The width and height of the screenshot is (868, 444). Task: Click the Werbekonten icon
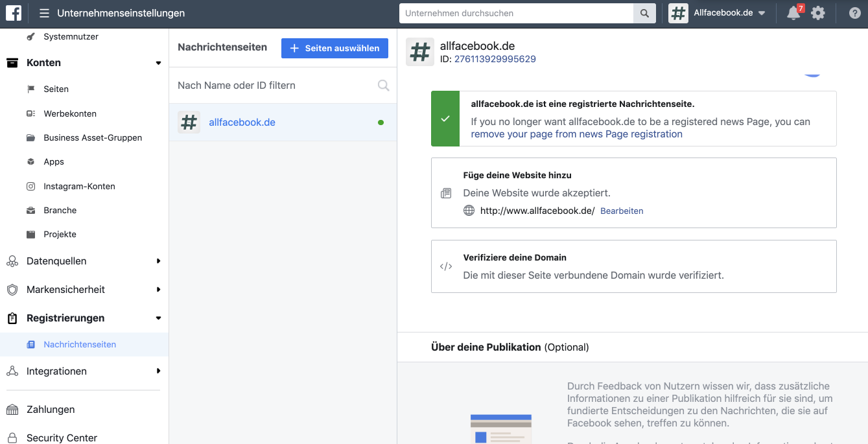tap(30, 113)
